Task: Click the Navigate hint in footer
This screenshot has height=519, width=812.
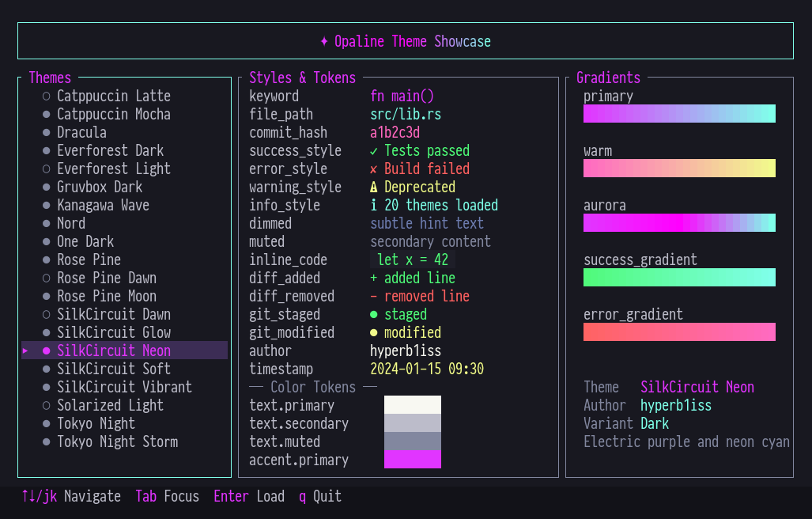Action: (71, 496)
